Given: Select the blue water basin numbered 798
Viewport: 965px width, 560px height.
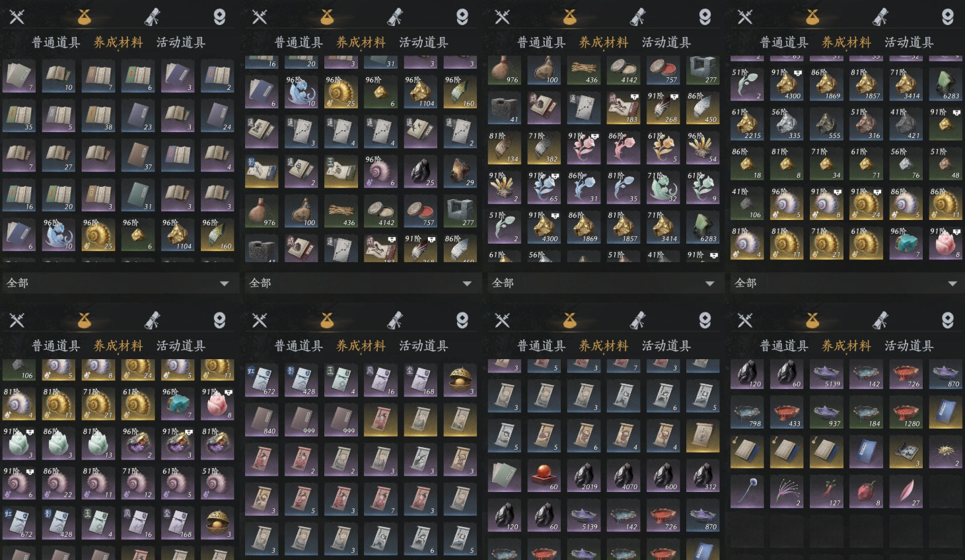Looking at the screenshot, I should pos(747,411).
